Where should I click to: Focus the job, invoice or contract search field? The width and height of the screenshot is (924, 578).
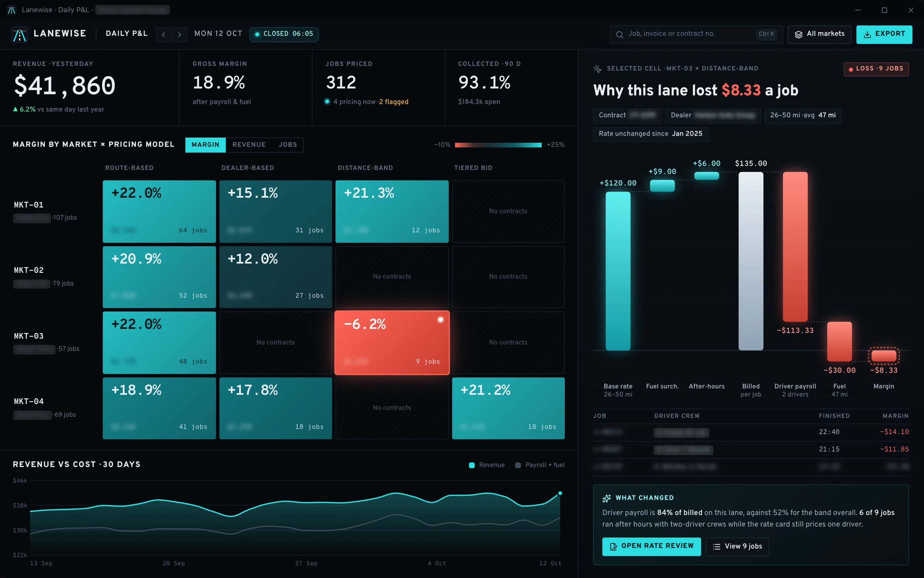696,34
